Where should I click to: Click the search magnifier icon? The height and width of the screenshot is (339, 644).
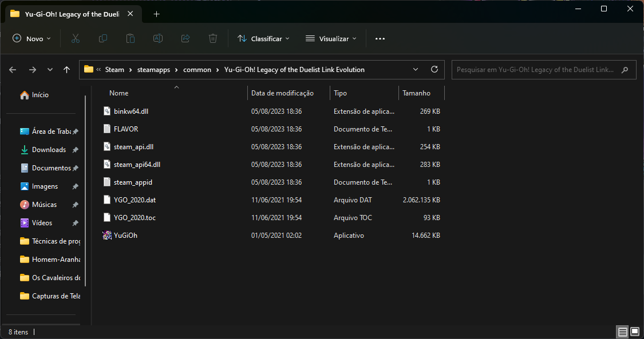click(x=625, y=70)
